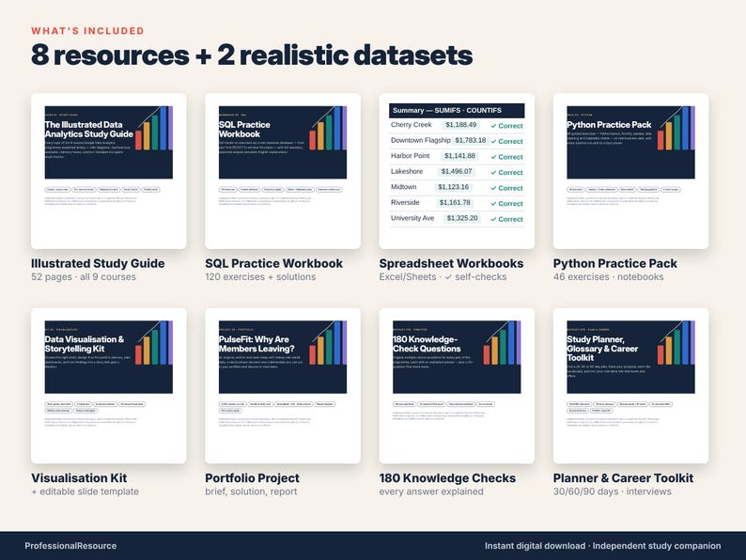Screen dimensions: 746x560
Task: Click the 'Visualisation Kit' title
Action: (x=79, y=478)
